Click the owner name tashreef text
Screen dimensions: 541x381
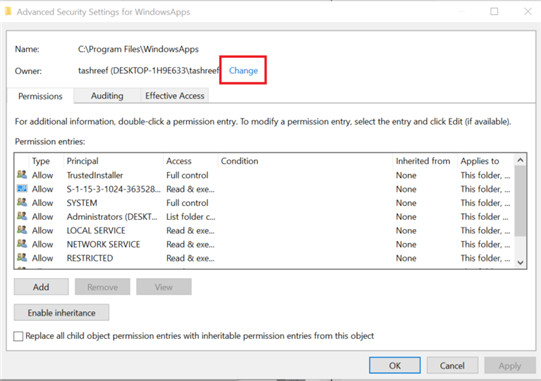coord(149,70)
